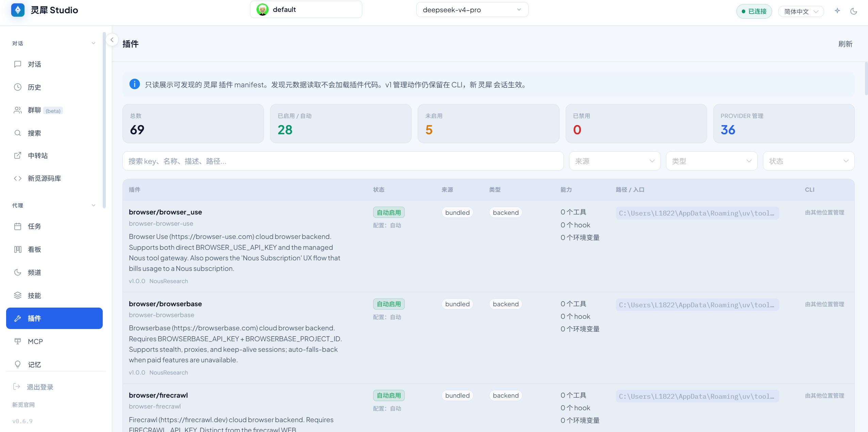
Task: Click the wrench icon of 插件
Action: tap(18, 318)
